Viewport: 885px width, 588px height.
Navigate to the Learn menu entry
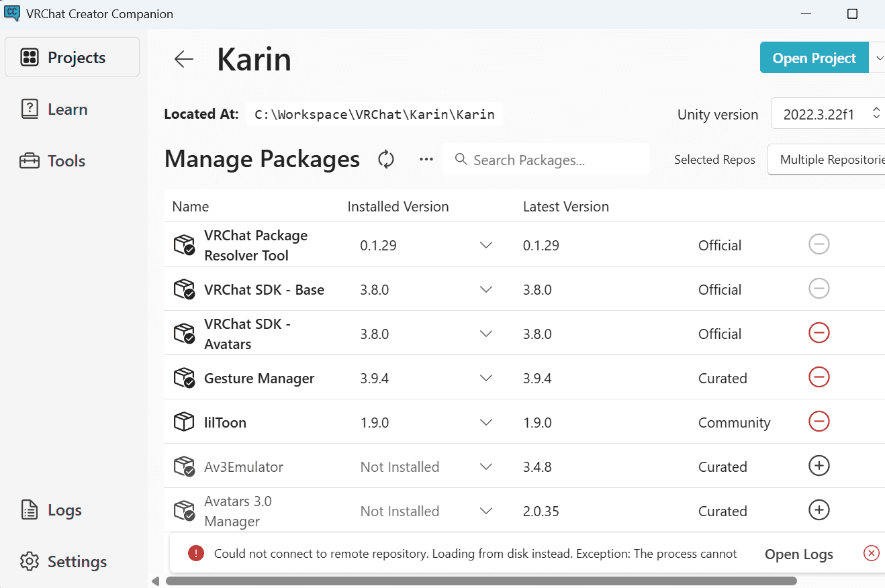pos(67,109)
